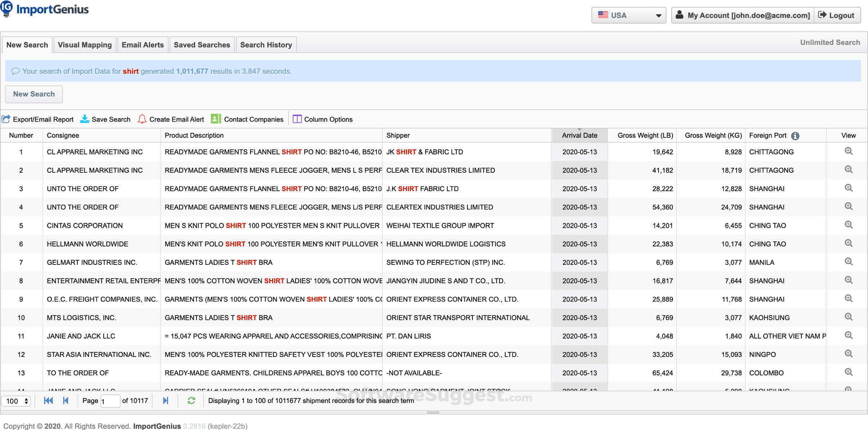Viewport: 868px width, 430px height.
Task: Click the Create Email Alert bell icon
Action: [x=142, y=119]
